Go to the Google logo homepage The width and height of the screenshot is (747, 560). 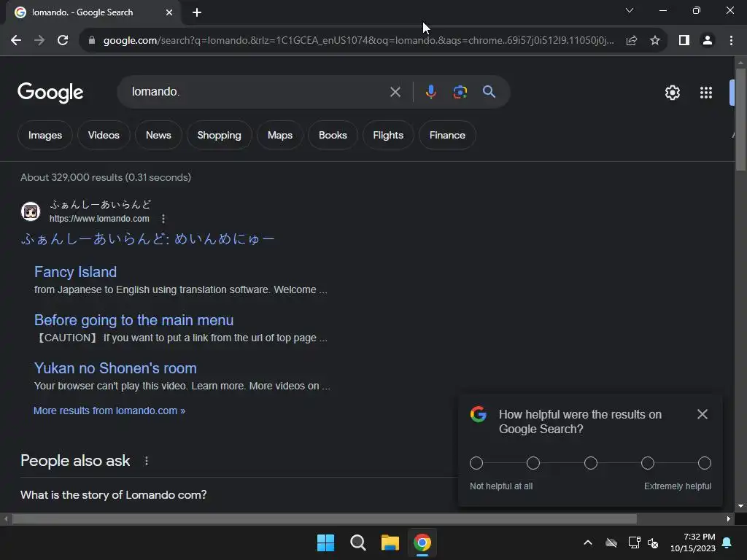pyautogui.click(x=50, y=93)
